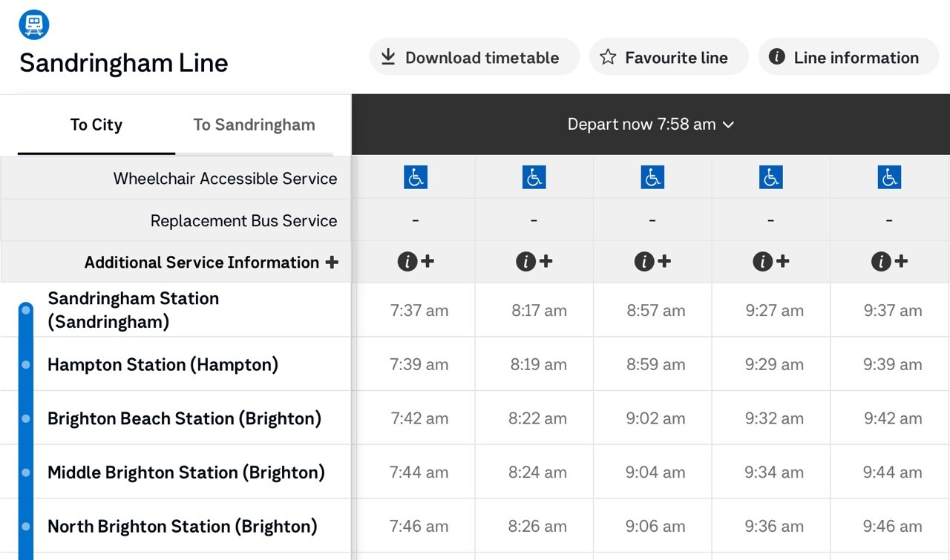950x560 pixels.
Task: Select Sandringham Station in the stop list
Action: click(x=134, y=309)
